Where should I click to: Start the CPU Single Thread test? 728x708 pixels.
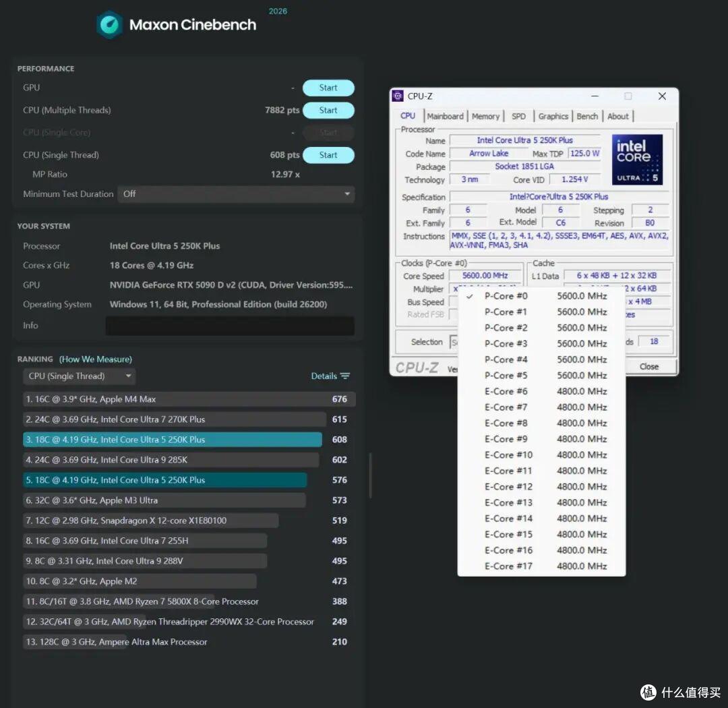(x=328, y=155)
